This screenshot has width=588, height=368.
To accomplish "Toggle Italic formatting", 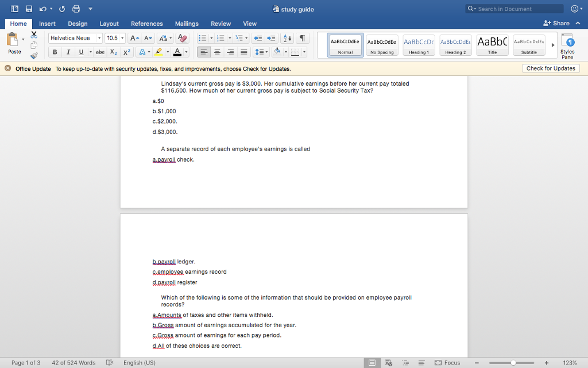I will point(68,52).
